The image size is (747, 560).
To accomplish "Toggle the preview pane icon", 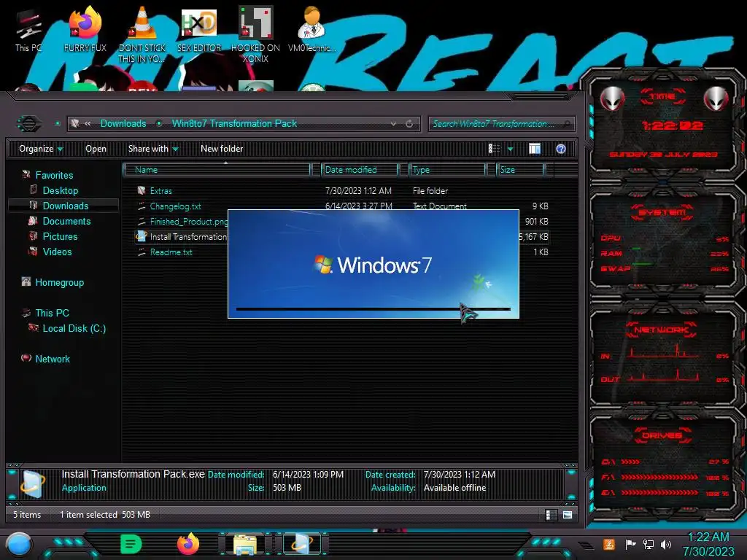I will tap(535, 149).
